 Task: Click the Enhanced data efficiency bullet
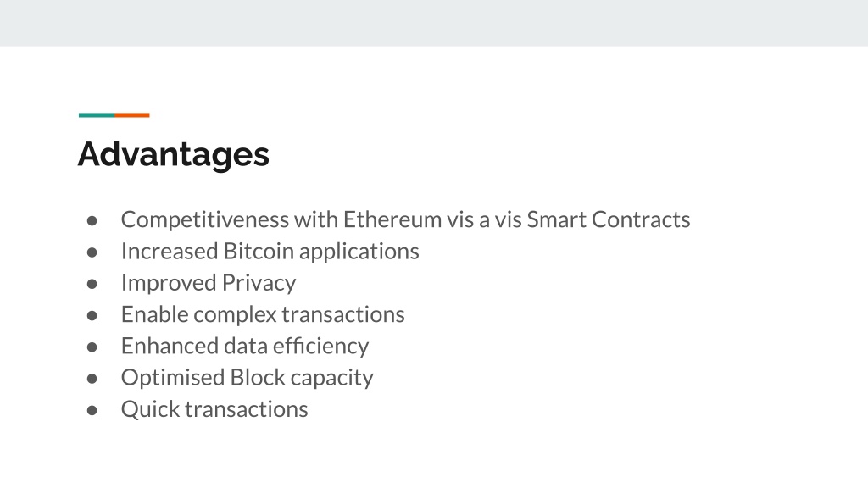pyautogui.click(x=245, y=347)
